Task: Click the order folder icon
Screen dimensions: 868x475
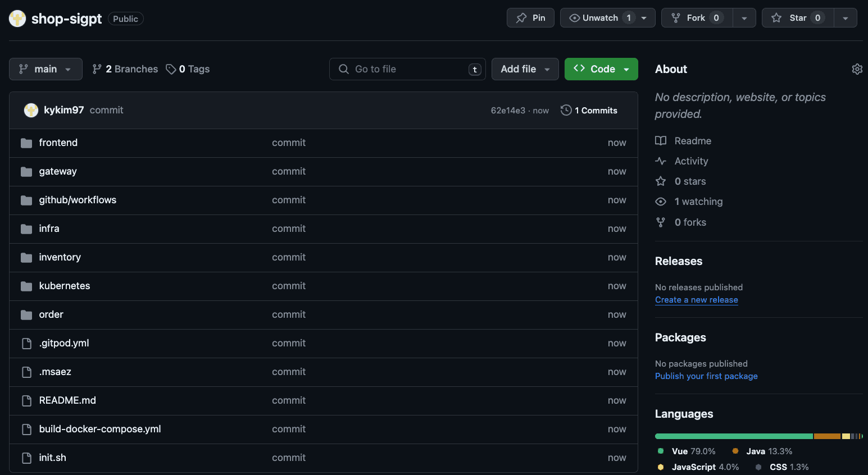Action: pyautogui.click(x=26, y=315)
